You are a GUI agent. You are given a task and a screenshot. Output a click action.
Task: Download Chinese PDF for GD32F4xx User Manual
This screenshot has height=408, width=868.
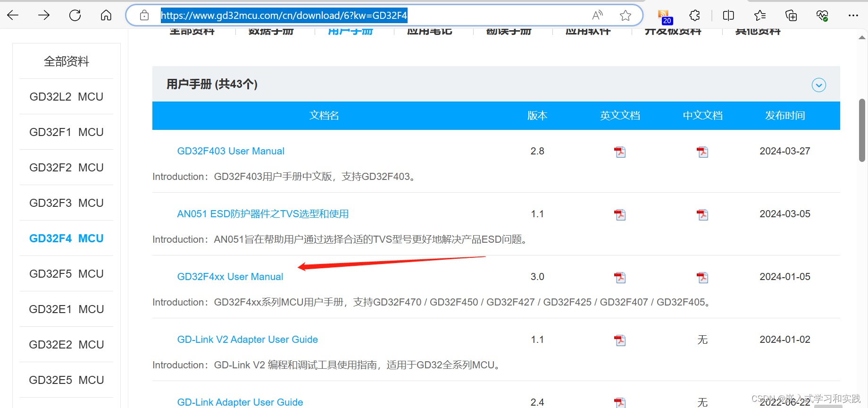[702, 277]
